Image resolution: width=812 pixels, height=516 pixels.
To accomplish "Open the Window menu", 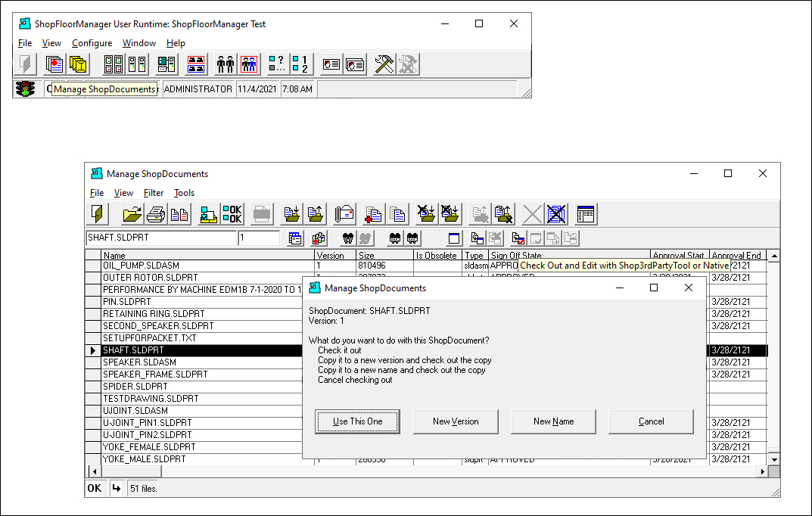I will [x=138, y=43].
